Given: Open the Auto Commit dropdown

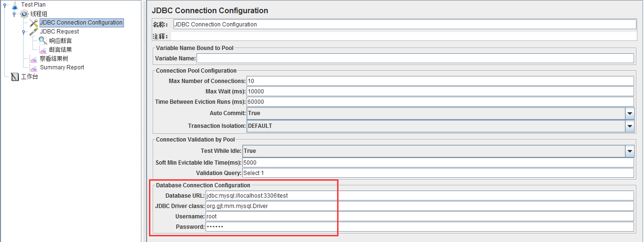Looking at the screenshot, I should point(629,113).
